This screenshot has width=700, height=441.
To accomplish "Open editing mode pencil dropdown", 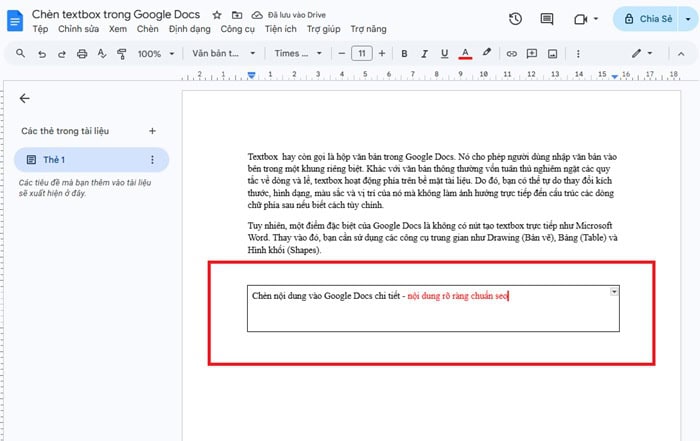I will tap(642, 54).
